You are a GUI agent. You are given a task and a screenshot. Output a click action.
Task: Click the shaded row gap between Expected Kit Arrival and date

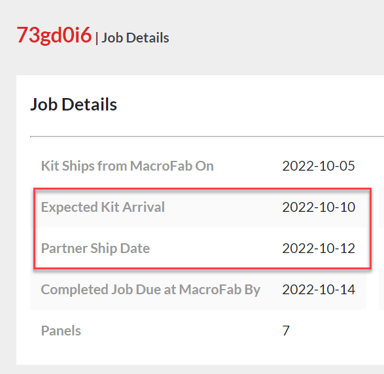coord(223,207)
